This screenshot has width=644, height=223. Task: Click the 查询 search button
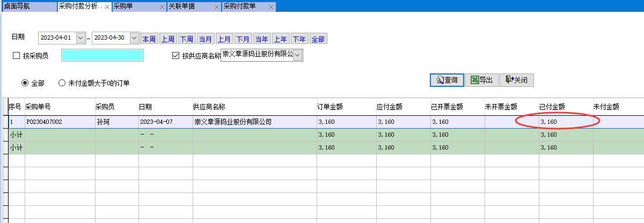coord(447,80)
